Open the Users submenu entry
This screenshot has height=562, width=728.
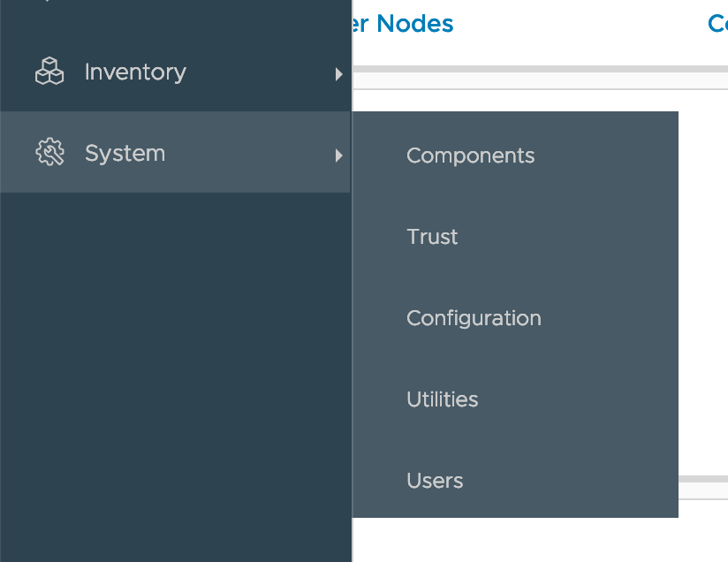(435, 481)
